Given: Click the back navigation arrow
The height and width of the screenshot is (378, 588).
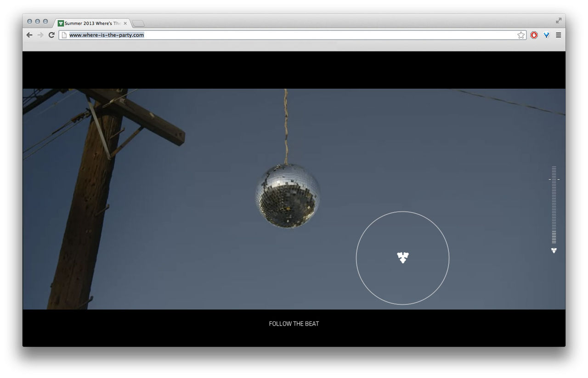Looking at the screenshot, I should click(29, 35).
